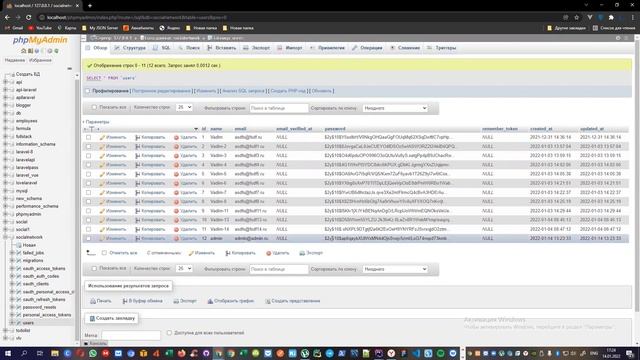The image size is (640, 360).
Task: Open the Import tab
Action: [x=290, y=48]
